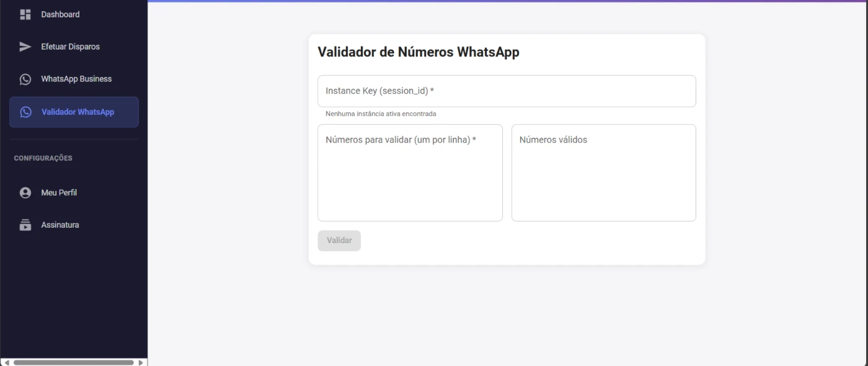Open Meu Perfil settings

74,193
